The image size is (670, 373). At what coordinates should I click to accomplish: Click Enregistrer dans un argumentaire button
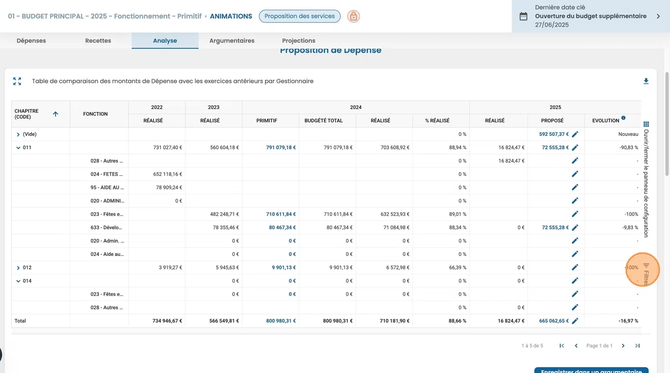pyautogui.click(x=591, y=370)
